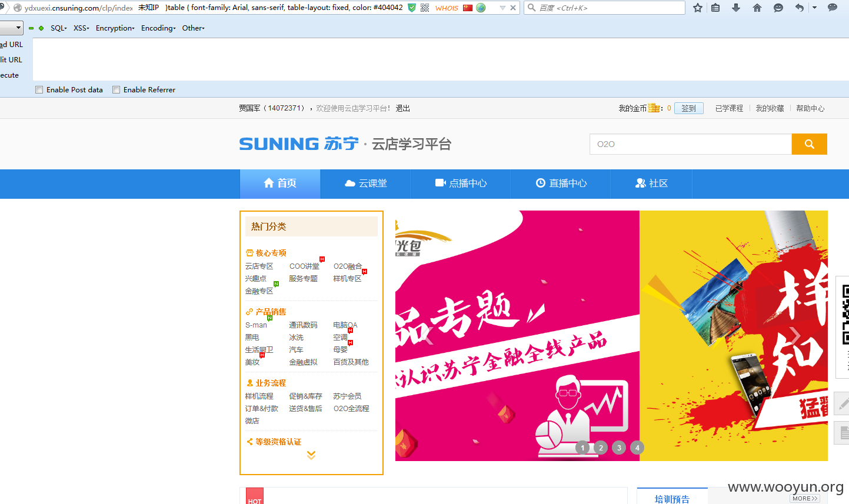Viewport: 849px width, 504px height.
Task: Expand categories with orange double chevron
Action: pos(311,455)
